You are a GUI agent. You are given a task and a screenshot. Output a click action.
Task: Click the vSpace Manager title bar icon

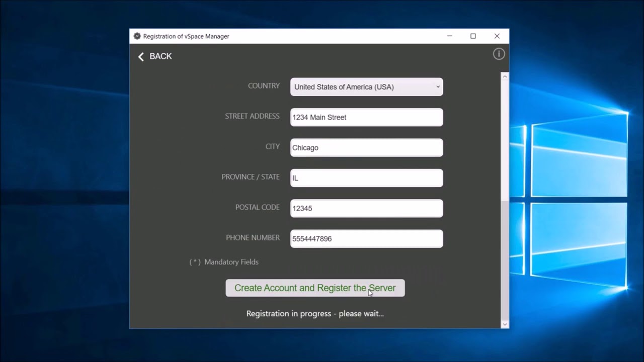pos(137,36)
